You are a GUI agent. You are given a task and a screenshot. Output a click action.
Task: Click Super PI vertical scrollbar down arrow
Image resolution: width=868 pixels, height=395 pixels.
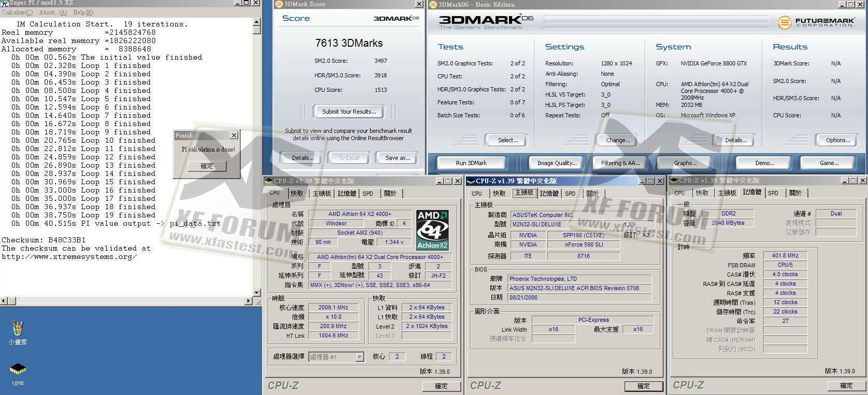(256, 292)
